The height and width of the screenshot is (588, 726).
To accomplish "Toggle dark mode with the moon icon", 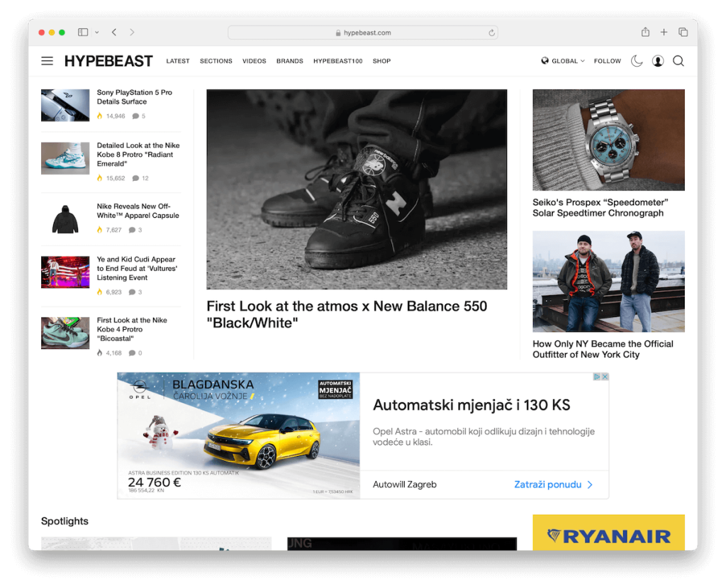I will 637,61.
